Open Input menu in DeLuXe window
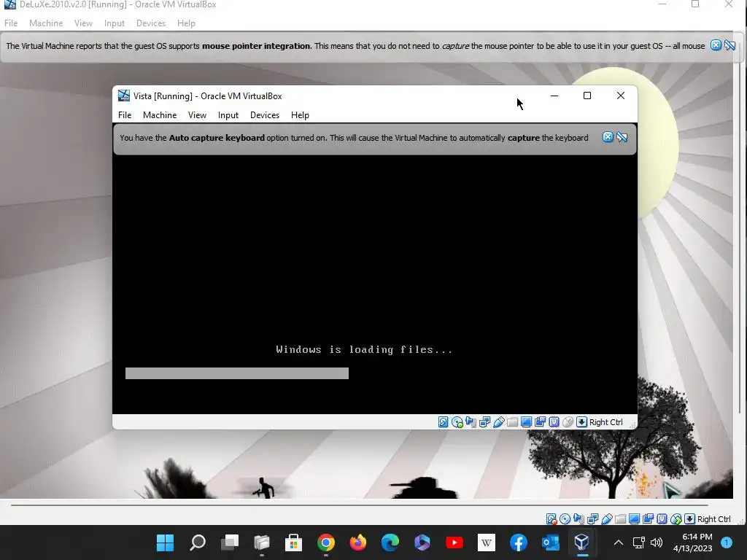 pos(115,23)
